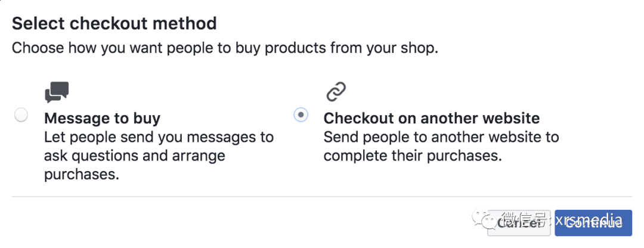The image size is (644, 248).
Task: Click the Continue button
Action: 593,223
